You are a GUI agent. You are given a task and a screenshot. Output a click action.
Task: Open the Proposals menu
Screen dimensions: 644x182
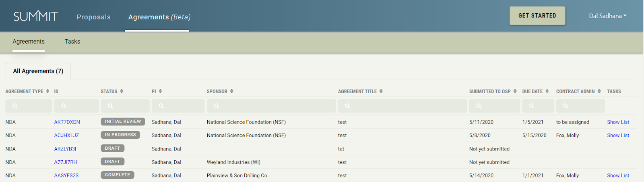click(x=94, y=17)
